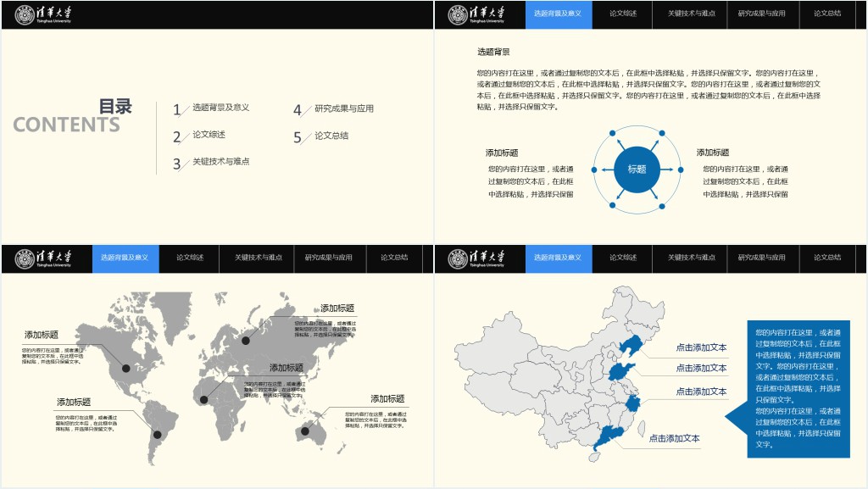Click the black dot on North America

click(126, 368)
